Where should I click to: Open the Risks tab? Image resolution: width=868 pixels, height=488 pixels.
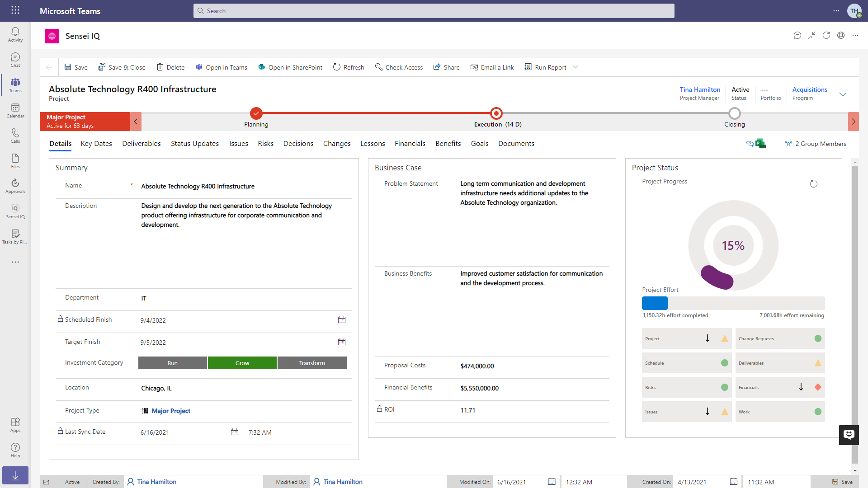(266, 144)
